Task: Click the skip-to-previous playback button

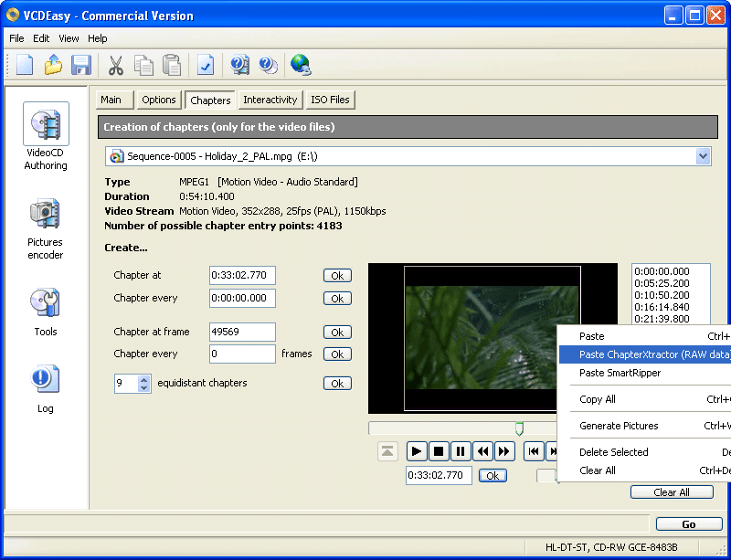Action: (534, 451)
